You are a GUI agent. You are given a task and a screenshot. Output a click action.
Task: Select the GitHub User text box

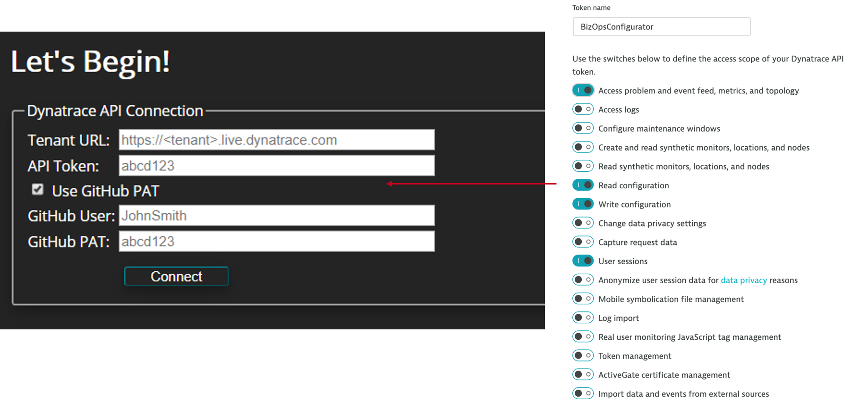tap(277, 216)
